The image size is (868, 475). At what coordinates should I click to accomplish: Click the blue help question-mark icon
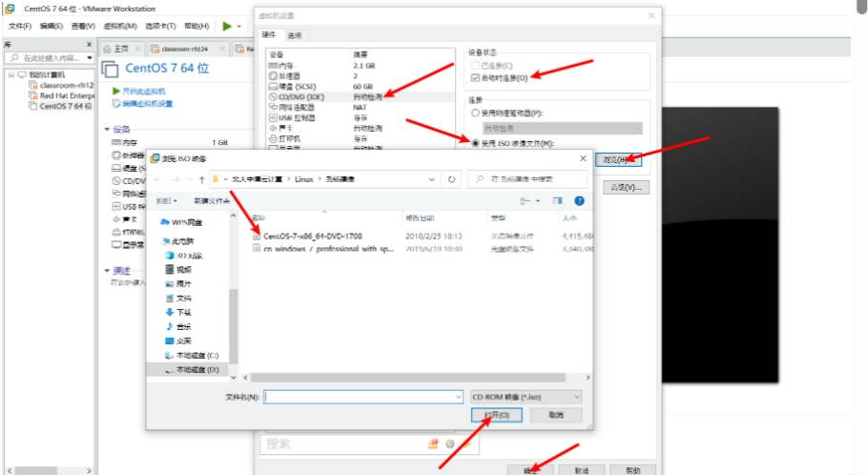coord(579,201)
